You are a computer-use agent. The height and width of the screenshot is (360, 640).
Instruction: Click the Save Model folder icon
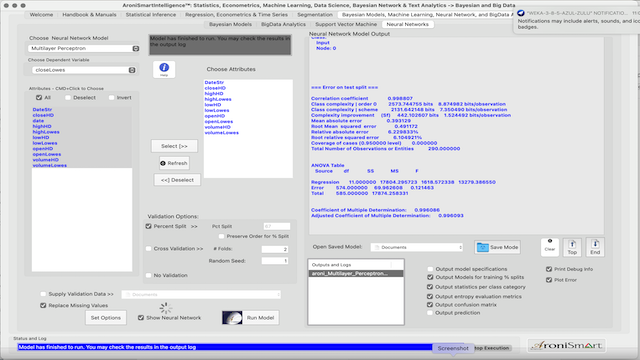483,247
